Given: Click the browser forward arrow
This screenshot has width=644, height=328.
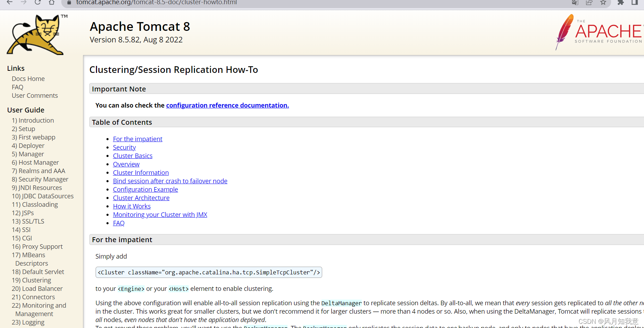Looking at the screenshot, I should 23,2.
